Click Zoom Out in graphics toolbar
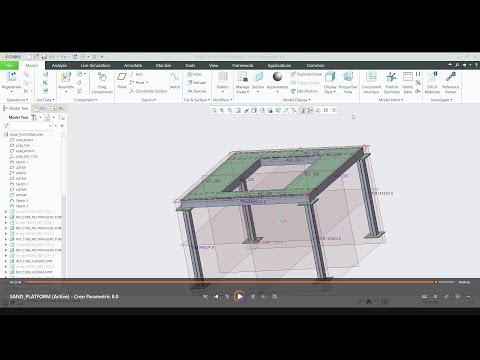Viewport: 480px width, 360px height. coord(230,110)
